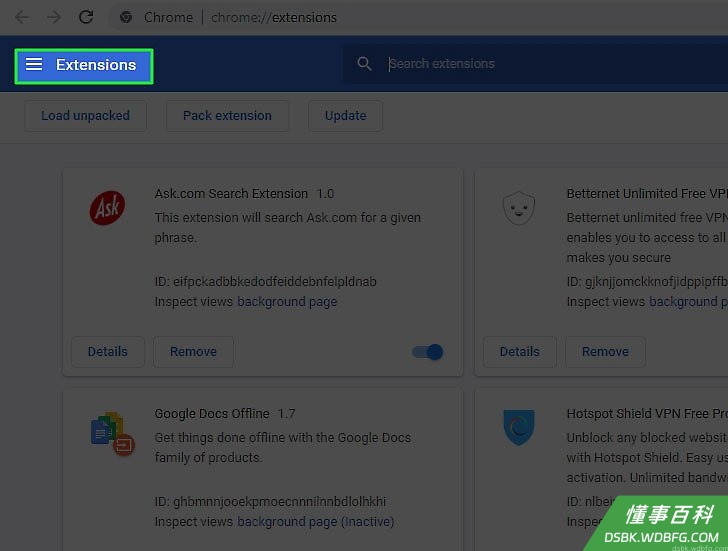Select the Google Docs Offline title
The image size is (728, 551).
click(x=212, y=414)
